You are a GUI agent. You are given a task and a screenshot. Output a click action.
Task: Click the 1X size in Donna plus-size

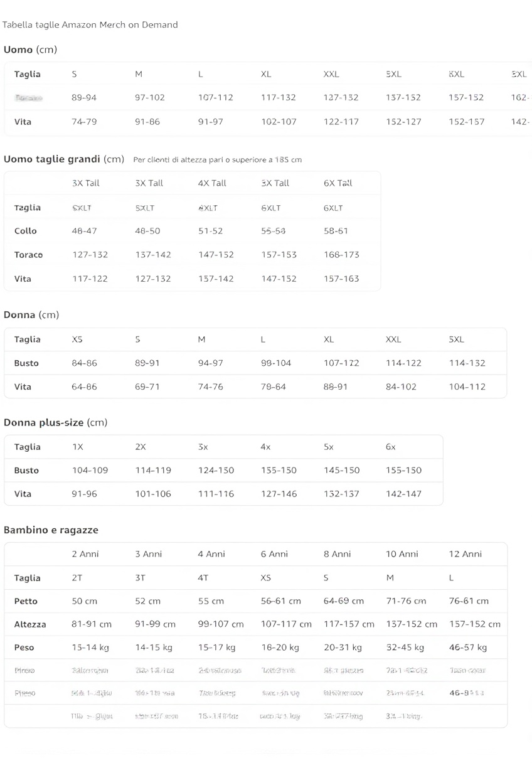point(78,447)
